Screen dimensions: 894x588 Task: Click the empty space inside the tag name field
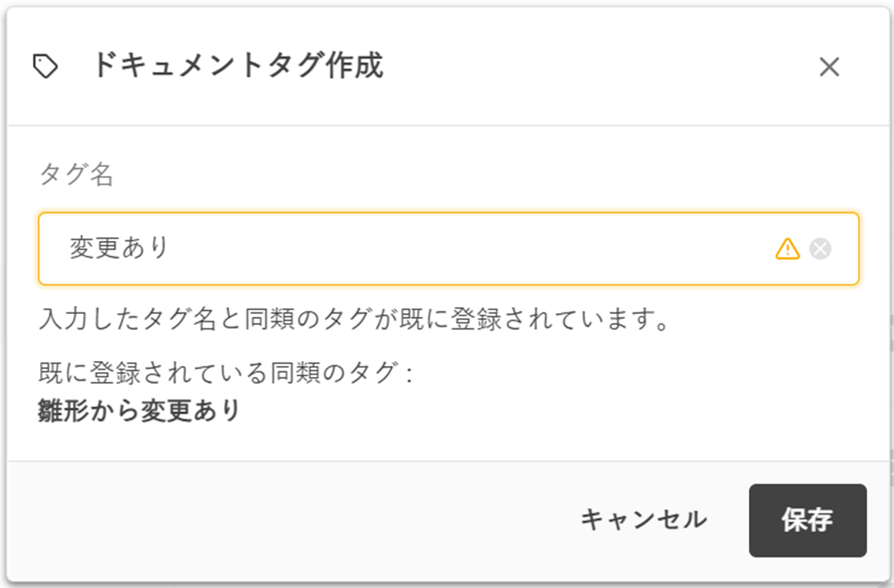tap(471, 249)
